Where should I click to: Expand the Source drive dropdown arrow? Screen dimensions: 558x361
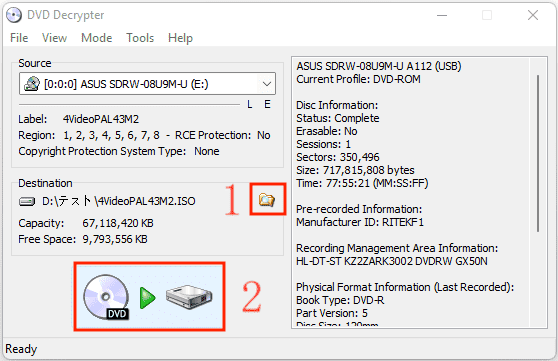click(x=267, y=84)
